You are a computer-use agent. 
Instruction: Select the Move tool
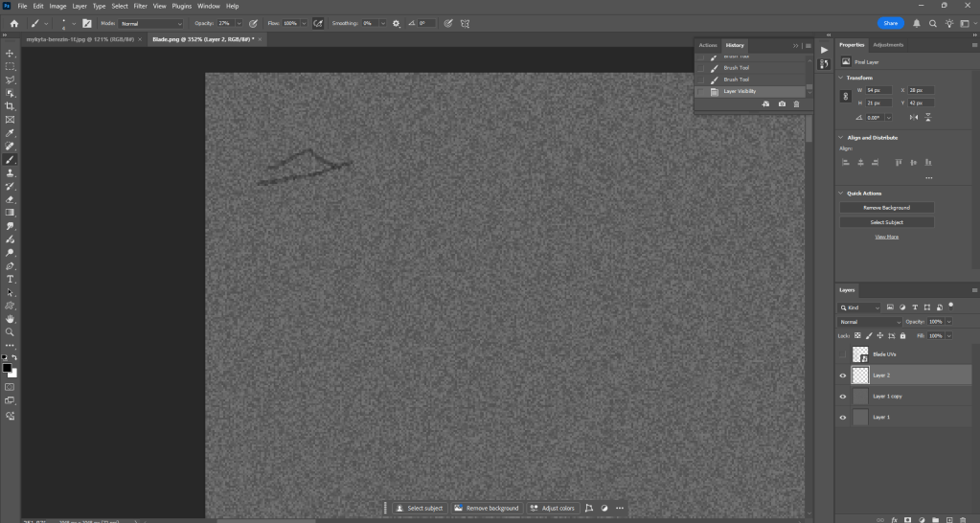(11, 53)
